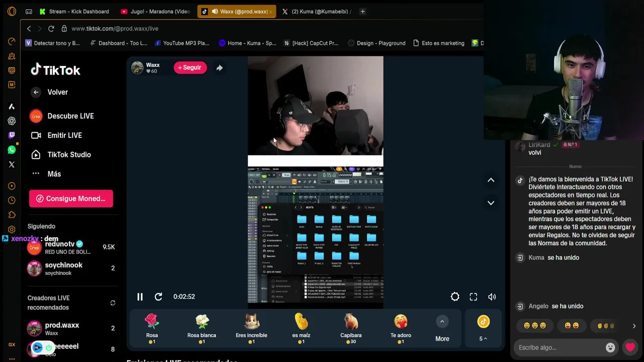Click the TikTok logo
The image size is (644, 362).
[55, 70]
